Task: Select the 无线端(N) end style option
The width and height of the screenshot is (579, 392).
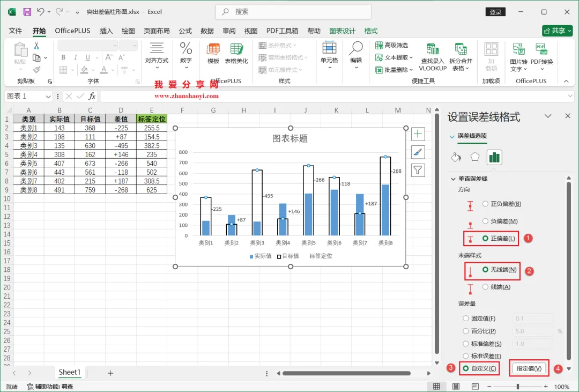Action: [x=499, y=270]
